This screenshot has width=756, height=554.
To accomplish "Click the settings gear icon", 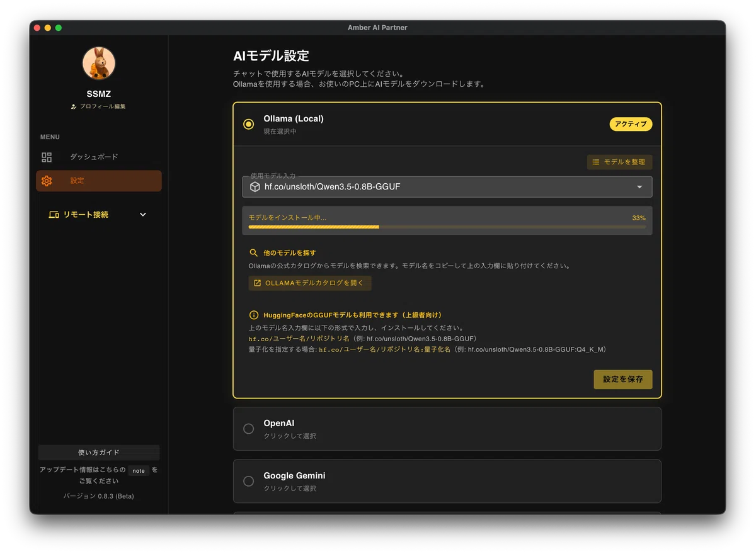I will pyautogui.click(x=47, y=181).
